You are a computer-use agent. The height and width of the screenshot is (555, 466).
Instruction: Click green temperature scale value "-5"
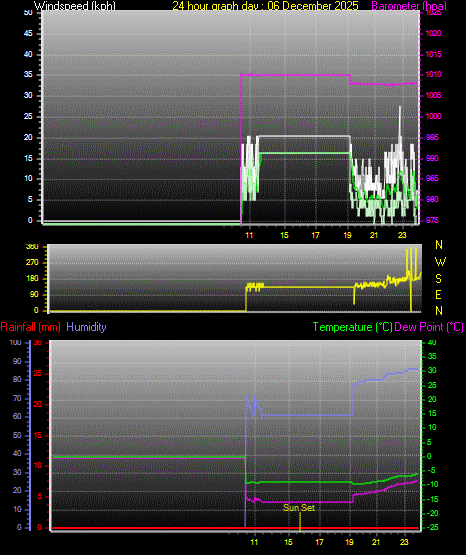tap(431, 470)
